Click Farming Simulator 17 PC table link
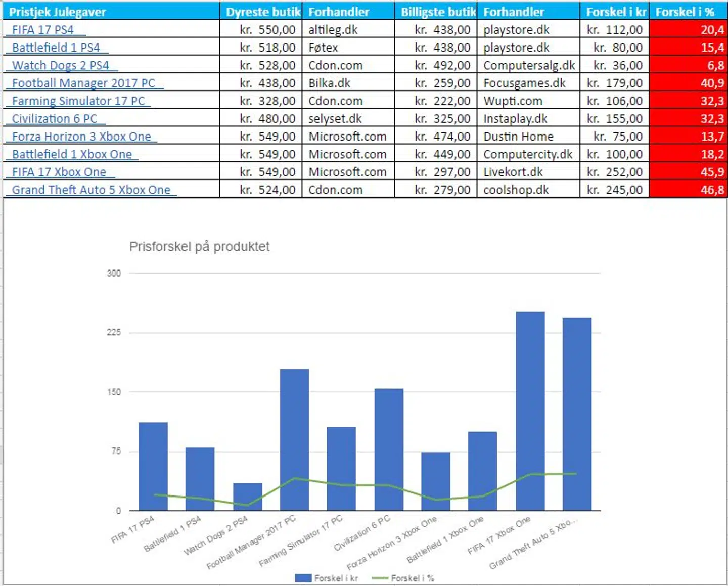This screenshot has height=586, width=728. [78, 101]
